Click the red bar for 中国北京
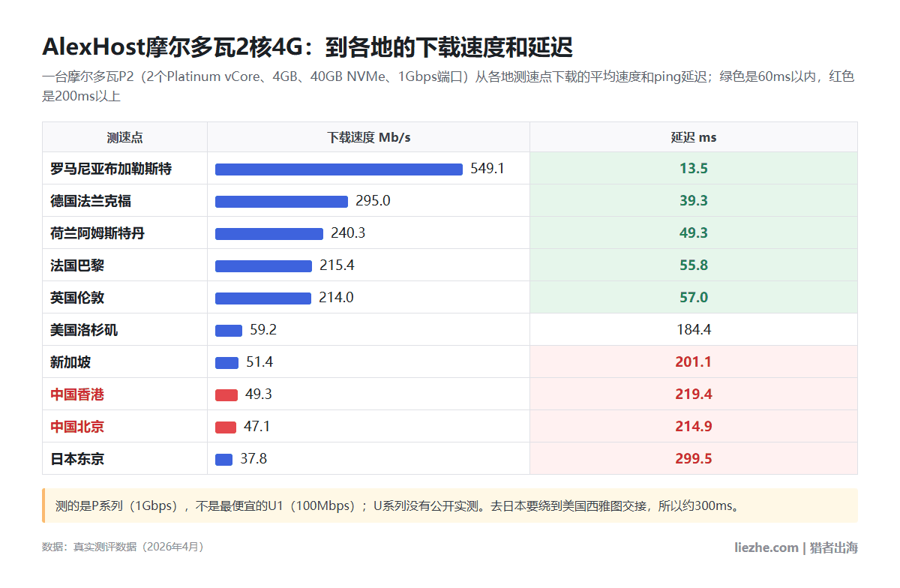This screenshot has height=588, width=900. point(226,427)
